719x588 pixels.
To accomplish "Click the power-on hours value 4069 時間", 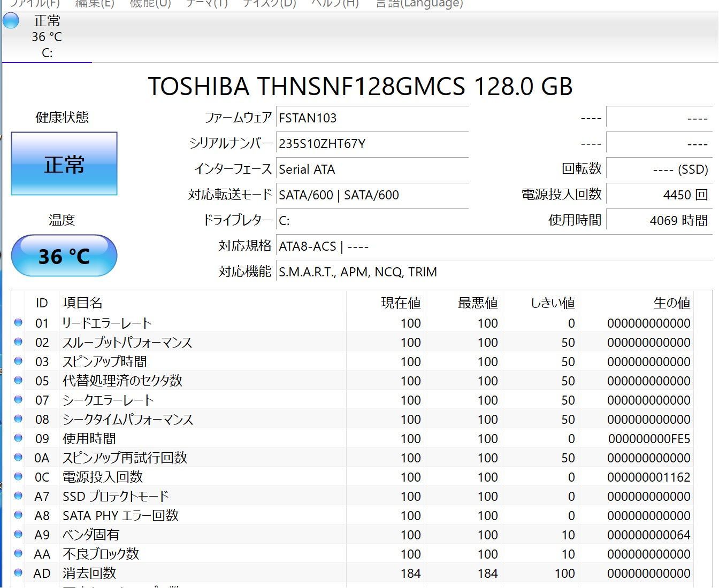I will pos(659,221).
